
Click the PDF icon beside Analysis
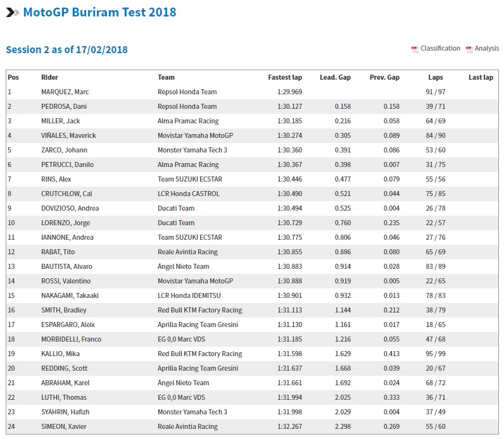click(x=469, y=49)
